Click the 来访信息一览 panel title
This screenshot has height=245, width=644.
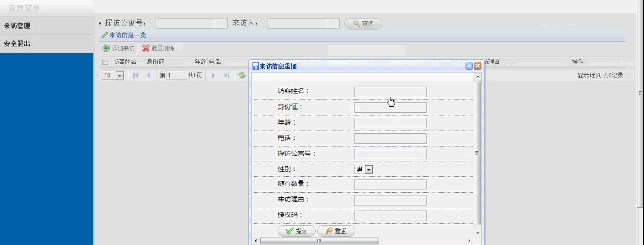pos(128,35)
